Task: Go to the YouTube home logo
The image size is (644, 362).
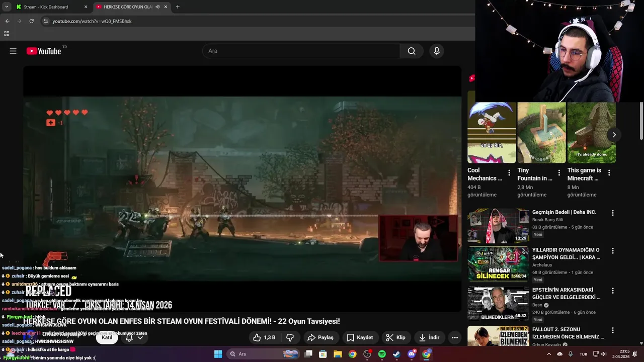Action: (44, 51)
